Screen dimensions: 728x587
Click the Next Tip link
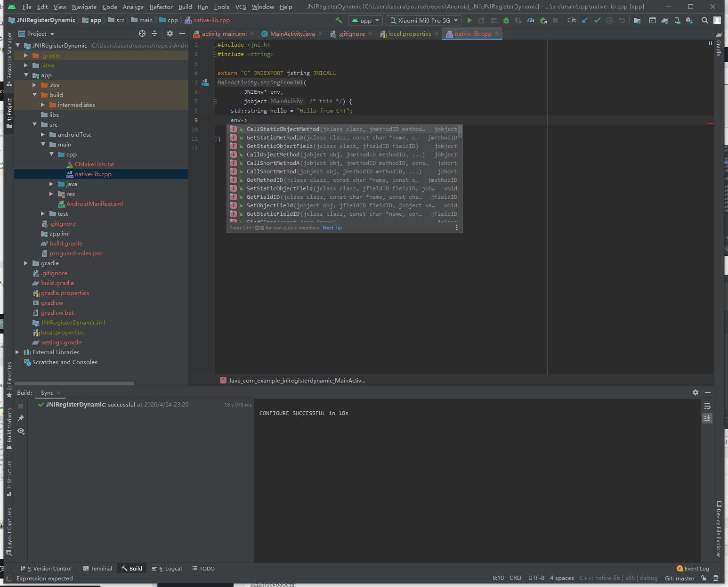click(x=332, y=228)
